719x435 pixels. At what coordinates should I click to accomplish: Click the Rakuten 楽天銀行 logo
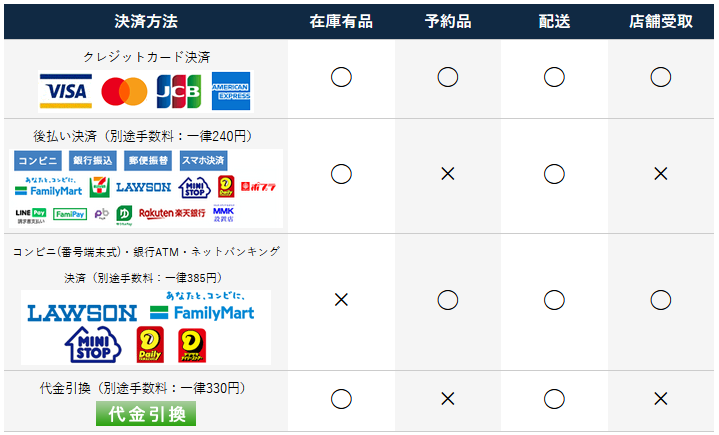click(172, 213)
